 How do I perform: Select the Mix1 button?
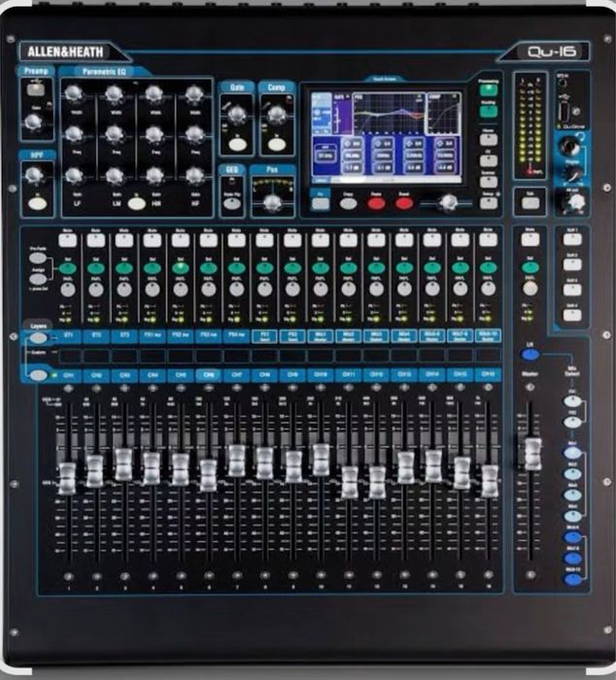coord(572,453)
